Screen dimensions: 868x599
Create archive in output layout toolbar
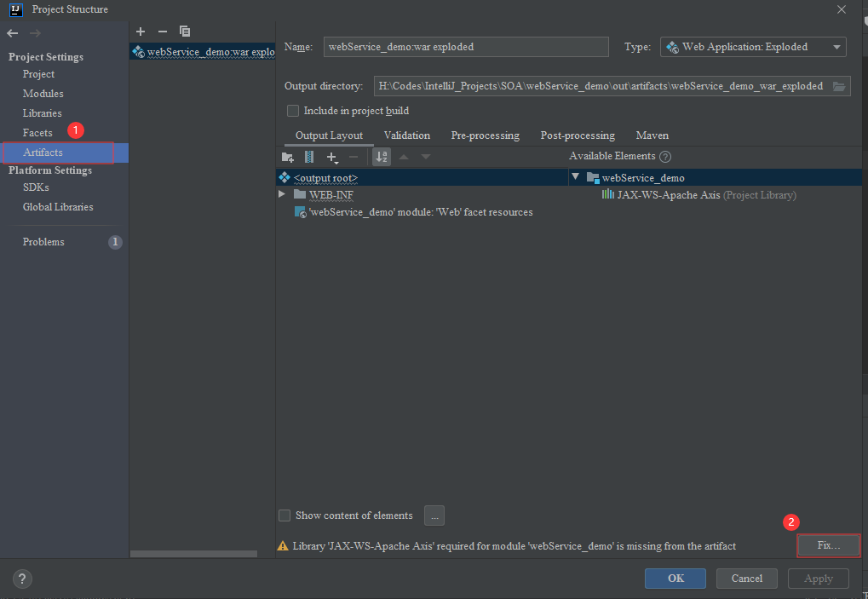[309, 158]
